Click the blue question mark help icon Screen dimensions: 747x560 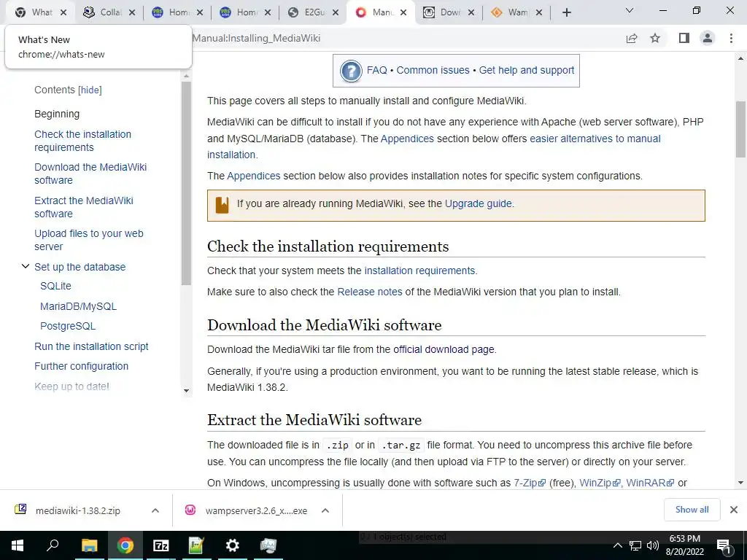pyautogui.click(x=351, y=71)
